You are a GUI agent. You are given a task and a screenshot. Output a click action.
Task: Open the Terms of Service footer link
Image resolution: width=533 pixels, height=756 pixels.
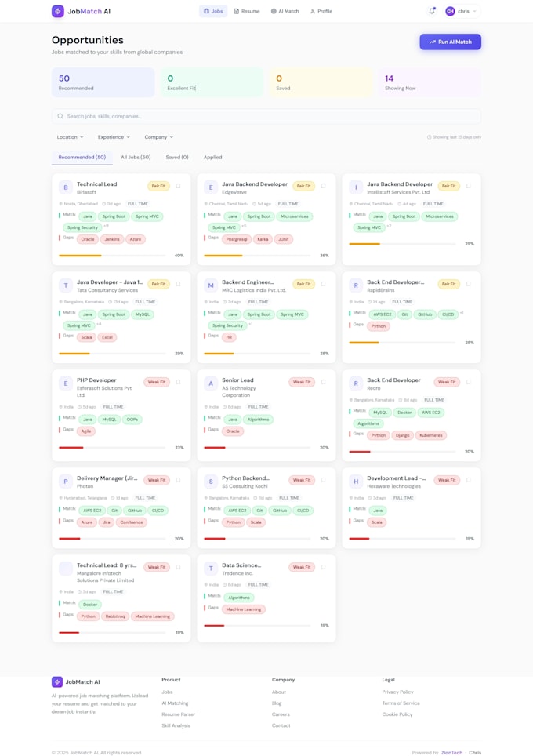coord(401,703)
